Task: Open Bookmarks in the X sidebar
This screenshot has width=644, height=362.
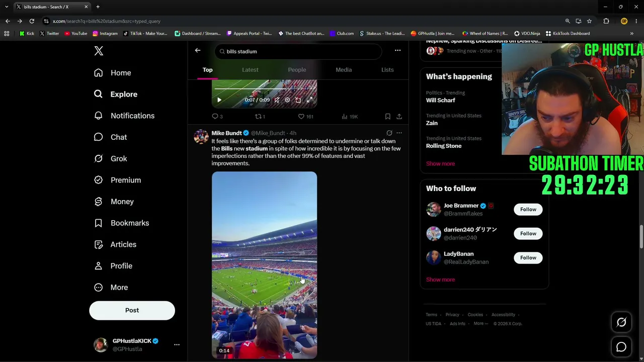Action: coord(122,223)
